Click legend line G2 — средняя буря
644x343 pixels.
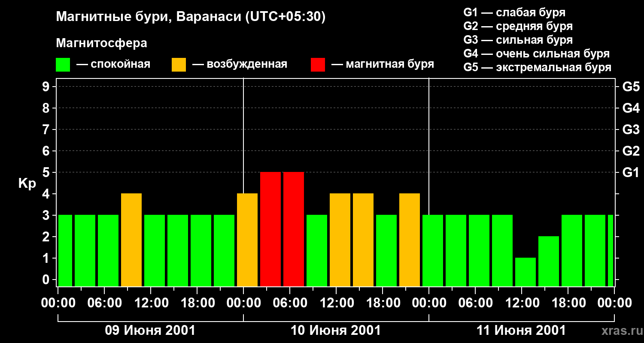tap(518, 26)
